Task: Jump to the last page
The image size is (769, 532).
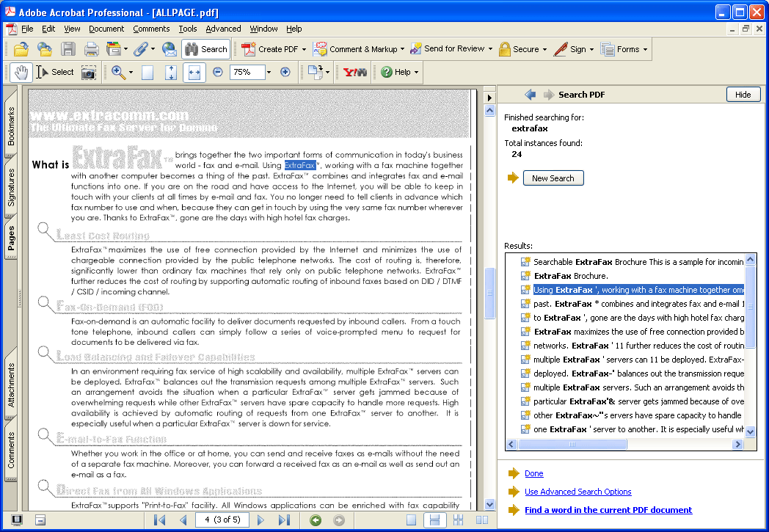Action: tap(284, 520)
